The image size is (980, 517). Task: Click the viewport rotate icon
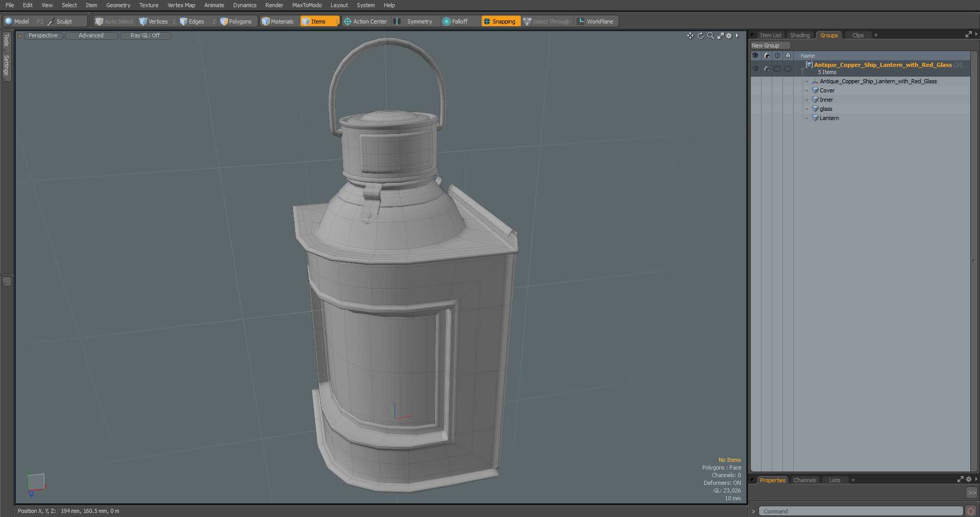coord(700,36)
